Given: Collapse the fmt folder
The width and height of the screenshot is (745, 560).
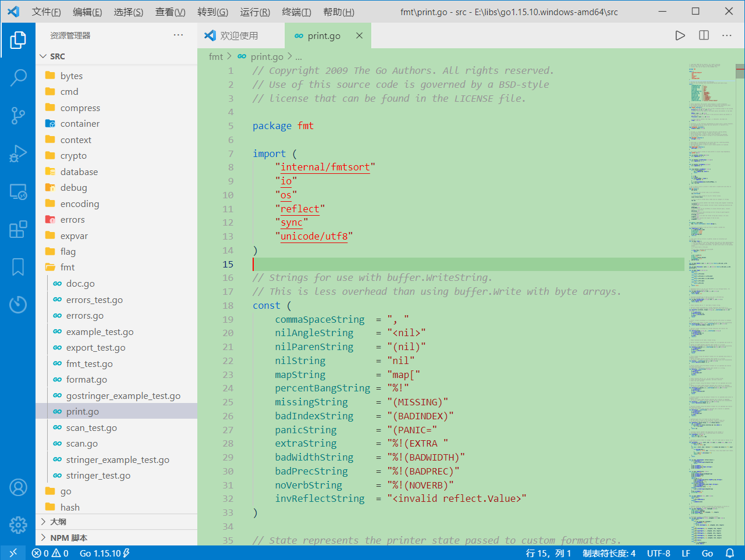Looking at the screenshot, I should point(116,267).
